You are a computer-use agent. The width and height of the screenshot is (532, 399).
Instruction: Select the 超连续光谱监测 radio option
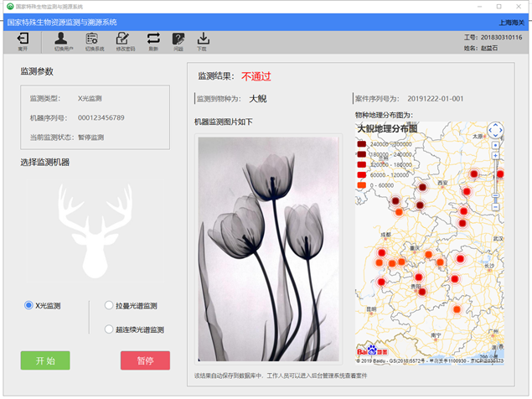[109, 329]
